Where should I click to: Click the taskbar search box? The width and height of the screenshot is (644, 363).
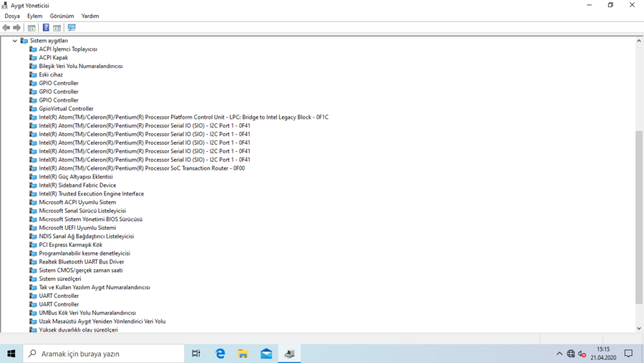104,354
